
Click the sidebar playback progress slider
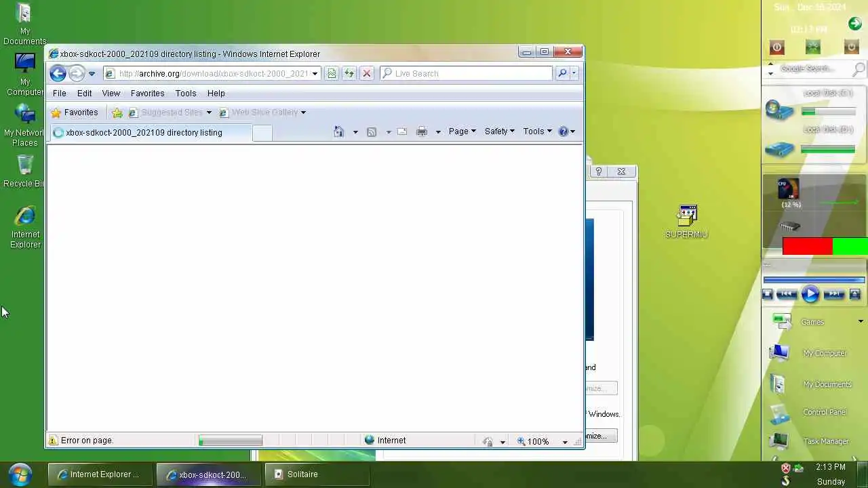[814, 279]
